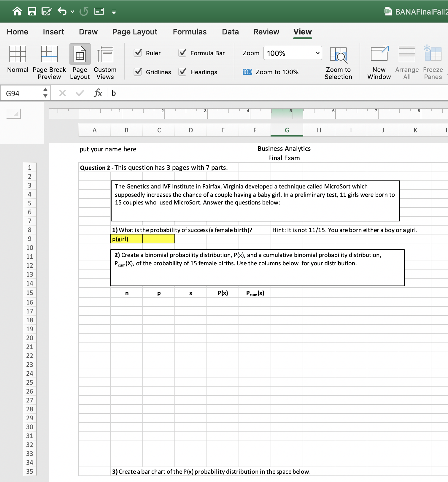
Task: Cancel formula entry with X icon
Action: pos(62,93)
